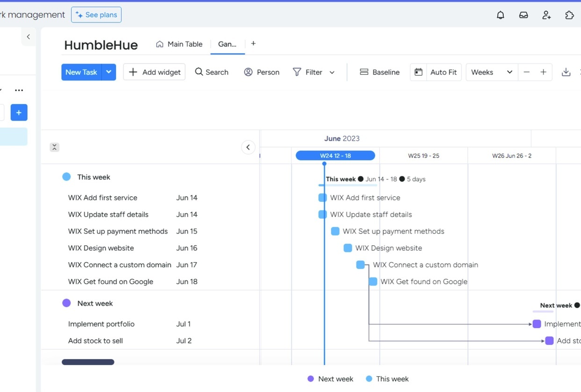This screenshot has height=392, width=581.
Task: Zoom in the Gantt timeline with plus
Action: [x=544, y=72]
